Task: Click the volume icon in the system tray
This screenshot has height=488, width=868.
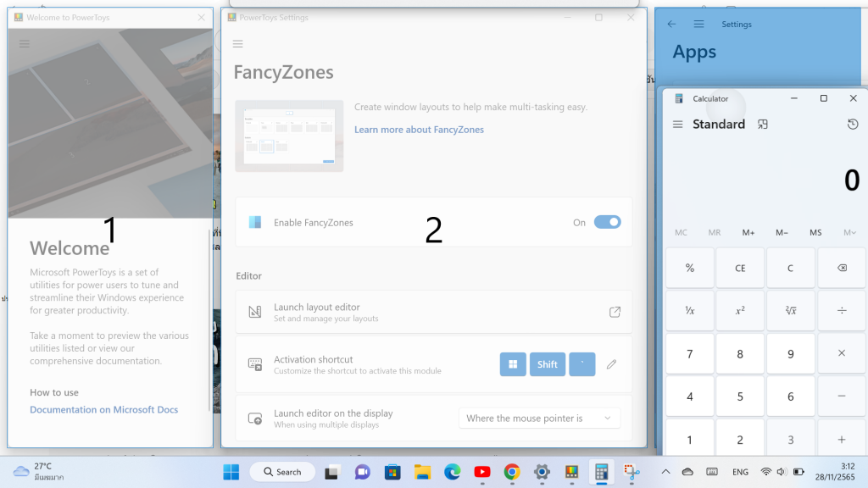Action: pos(782,472)
